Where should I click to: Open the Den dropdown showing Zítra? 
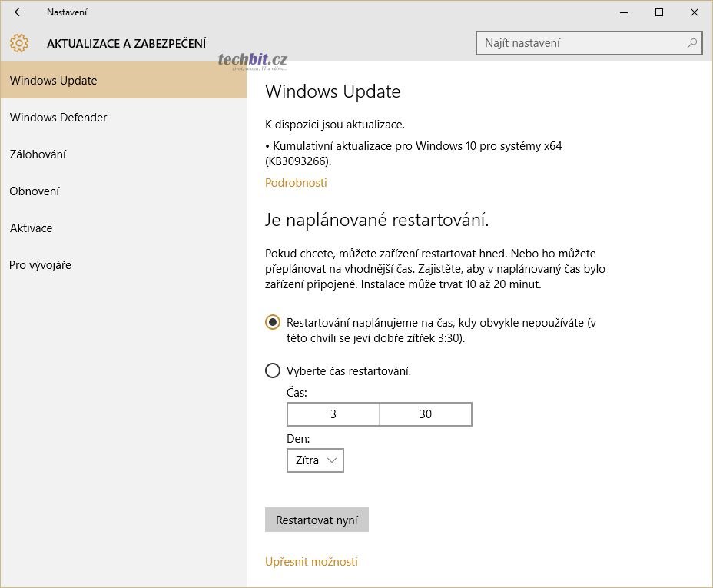click(x=315, y=460)
